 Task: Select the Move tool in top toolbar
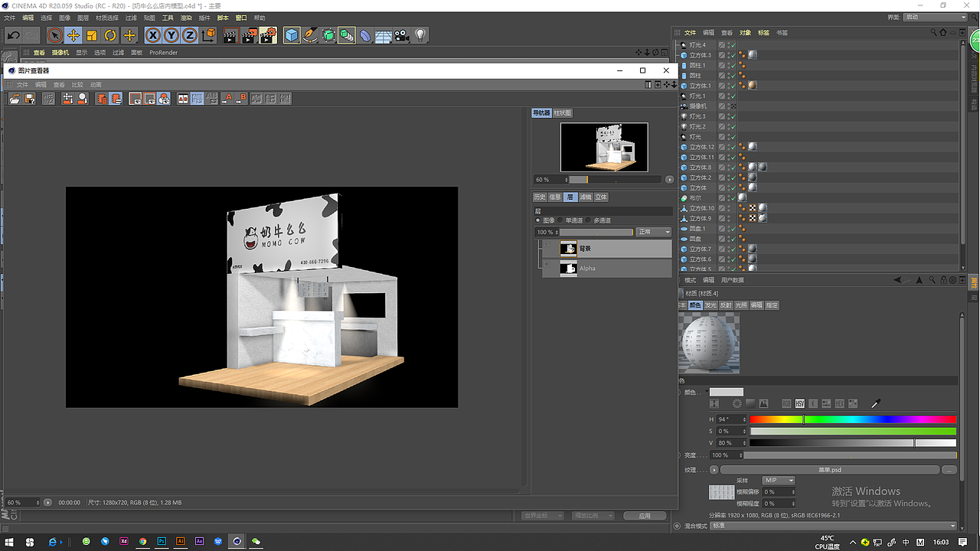coord(73,35)
